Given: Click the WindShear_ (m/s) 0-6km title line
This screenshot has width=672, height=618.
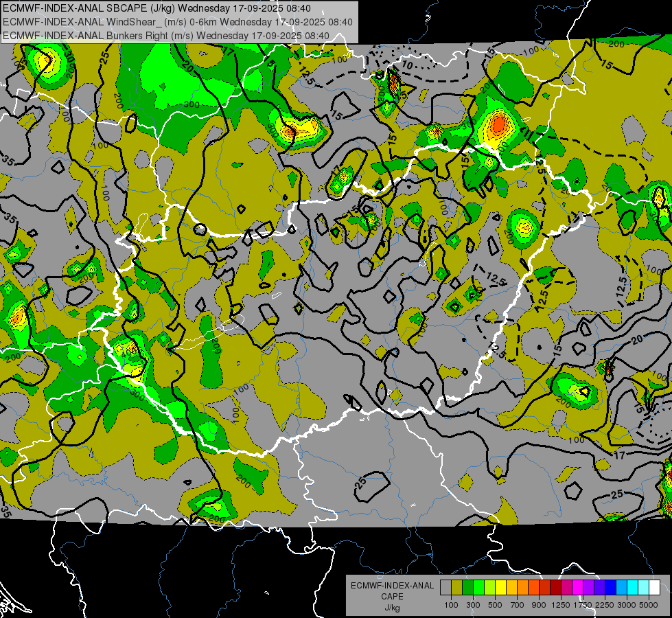Looking at the screenshot, I should pyautogui.click(x=177, y=22).
